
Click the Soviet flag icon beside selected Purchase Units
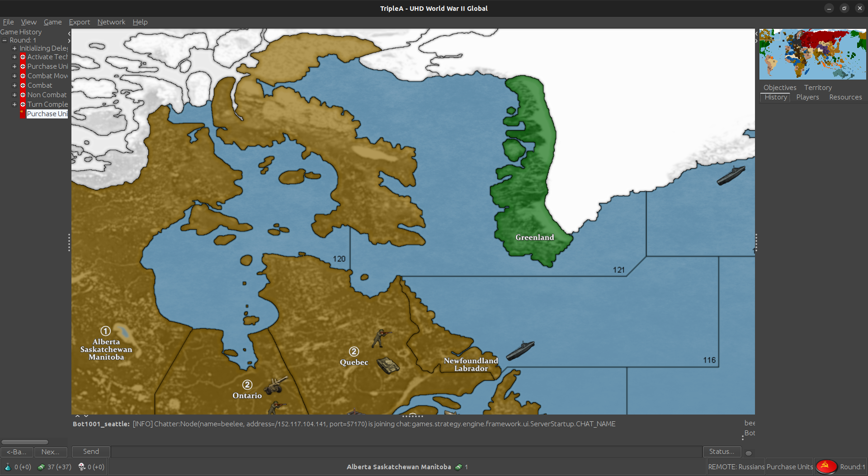pos(23,114)
